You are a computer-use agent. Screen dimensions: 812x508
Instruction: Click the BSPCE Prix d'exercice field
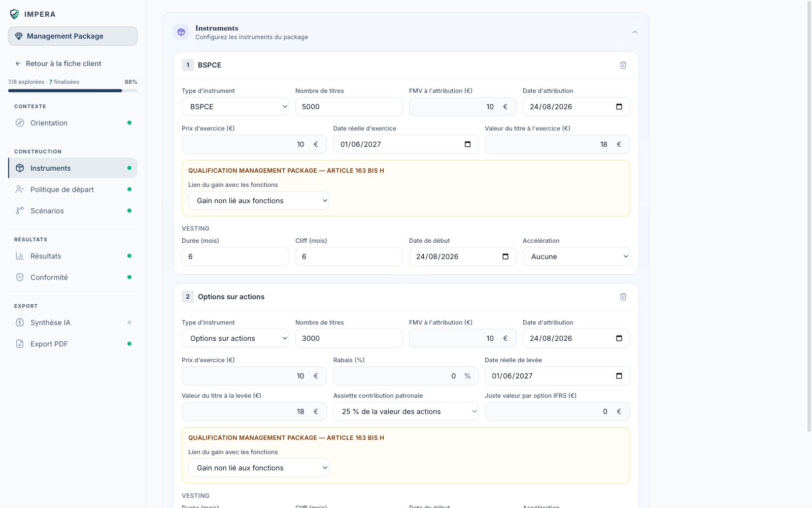coord(254,144)
